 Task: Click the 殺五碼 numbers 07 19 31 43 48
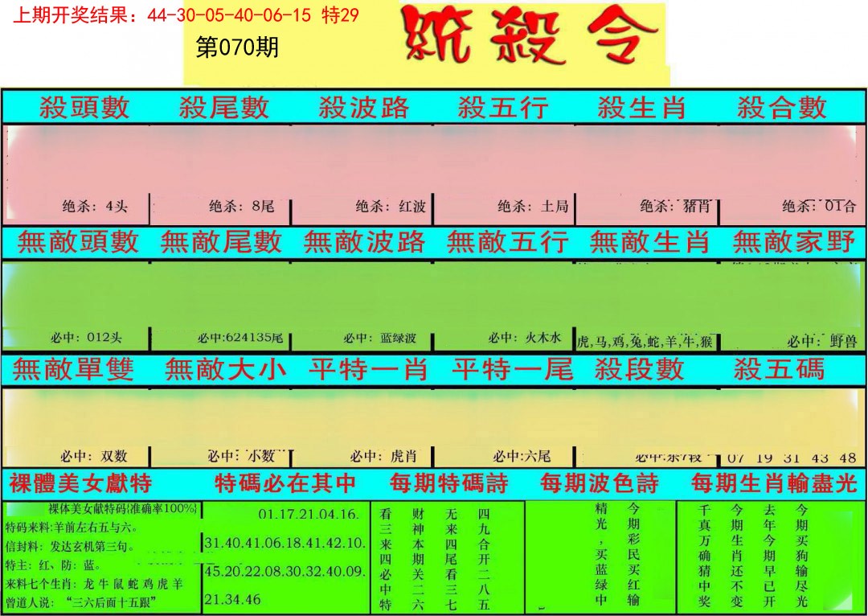coord(791,458)
